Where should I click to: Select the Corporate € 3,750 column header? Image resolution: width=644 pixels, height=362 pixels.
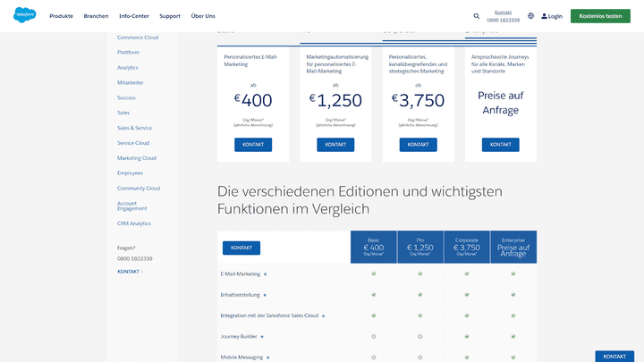click(x=467, y=247)
